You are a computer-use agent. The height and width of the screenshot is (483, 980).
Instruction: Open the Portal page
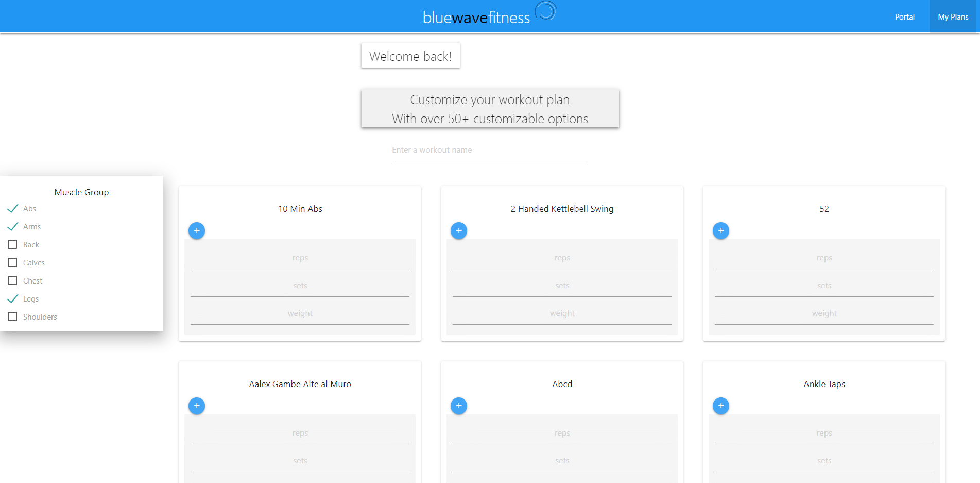[904, 17]
